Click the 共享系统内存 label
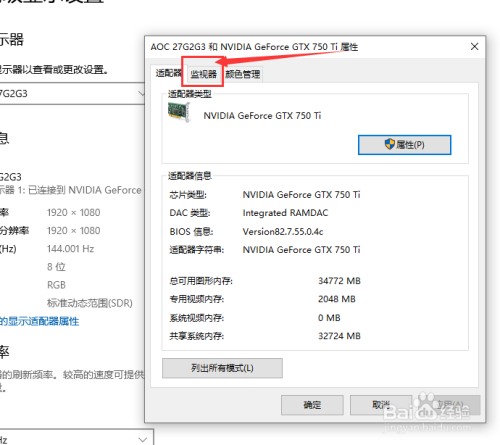Image resolution: width=500 pixels, height=445 pixels. (197, 336)
